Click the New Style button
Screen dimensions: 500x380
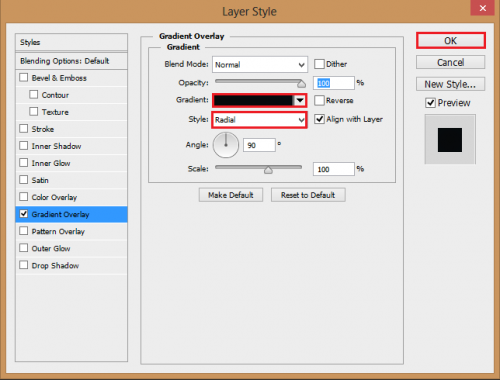(451, 84)
